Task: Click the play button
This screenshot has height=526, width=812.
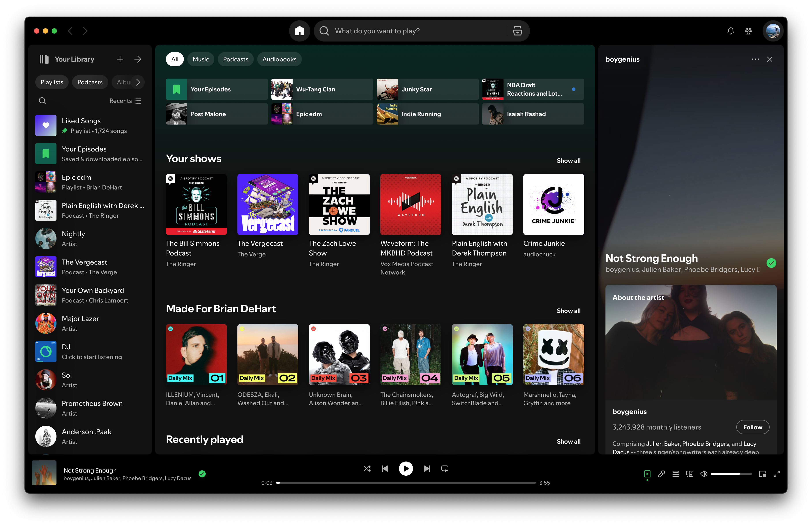Action: point(406,468)
